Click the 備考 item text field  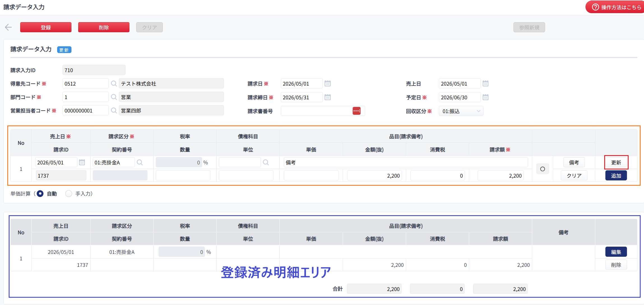pyautogui.click(x=406, y=162)
